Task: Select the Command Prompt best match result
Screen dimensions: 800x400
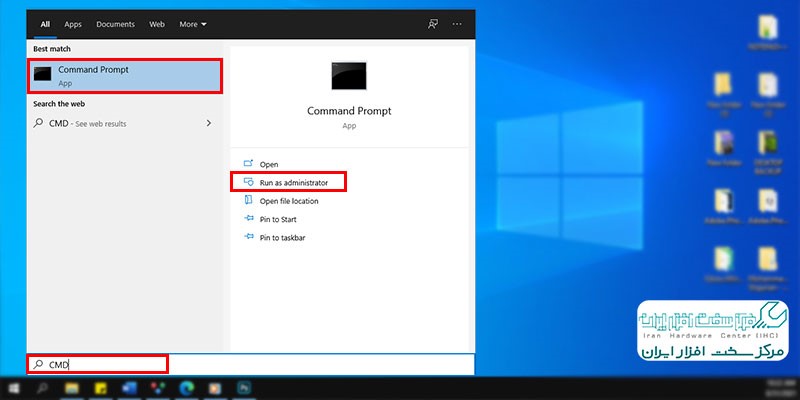Action: pos(125,76)
